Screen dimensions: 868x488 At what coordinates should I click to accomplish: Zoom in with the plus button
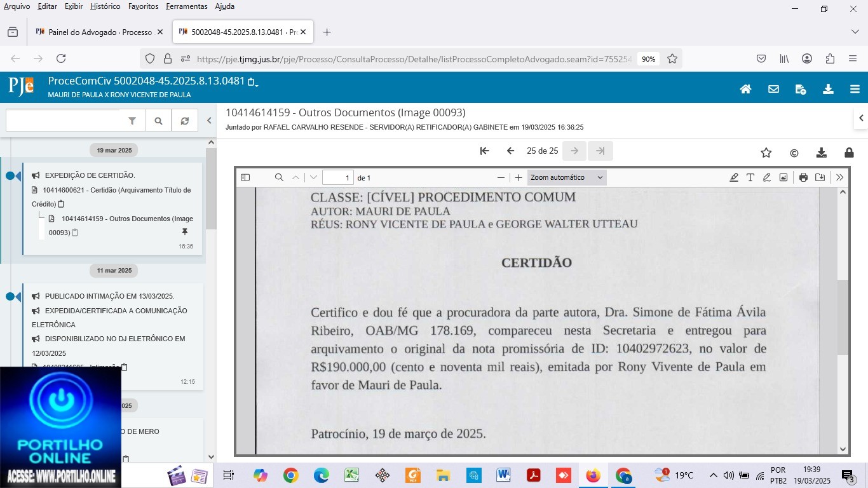coord(519,178)
